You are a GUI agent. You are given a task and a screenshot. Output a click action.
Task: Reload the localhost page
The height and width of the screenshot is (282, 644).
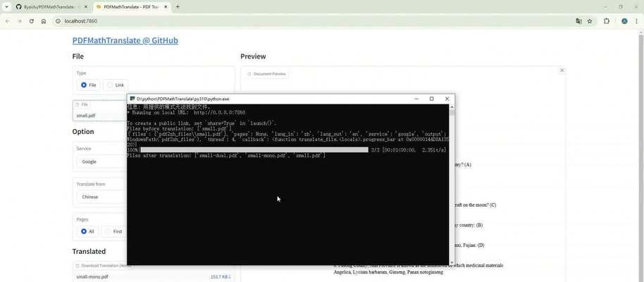click(x=31, y=21)
